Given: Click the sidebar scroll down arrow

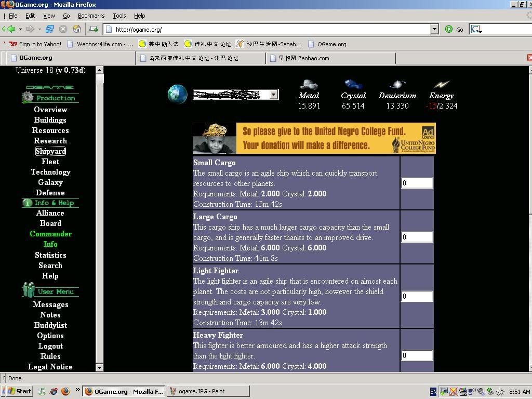Looking at the screenshot, I should [100, 367].
